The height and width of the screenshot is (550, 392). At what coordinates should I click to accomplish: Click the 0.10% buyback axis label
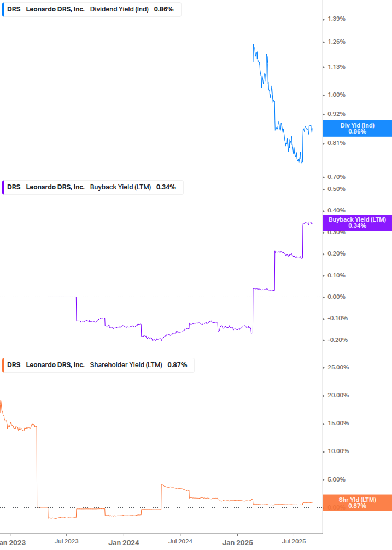[337, 275]
